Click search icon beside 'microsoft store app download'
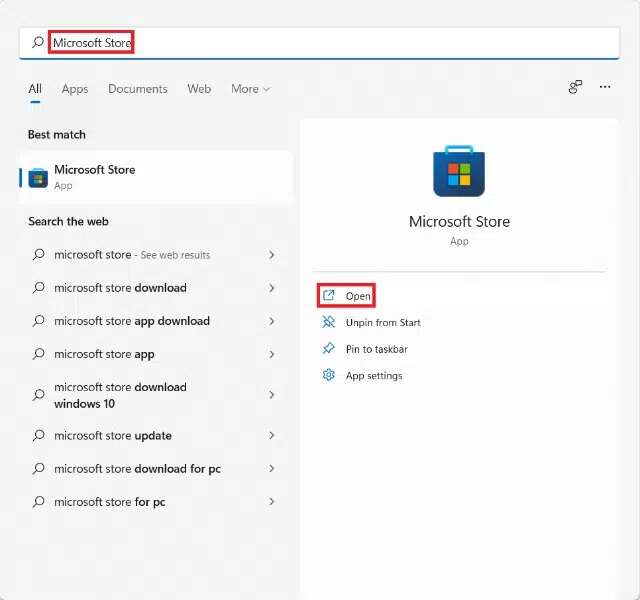 tap(38, 321)
